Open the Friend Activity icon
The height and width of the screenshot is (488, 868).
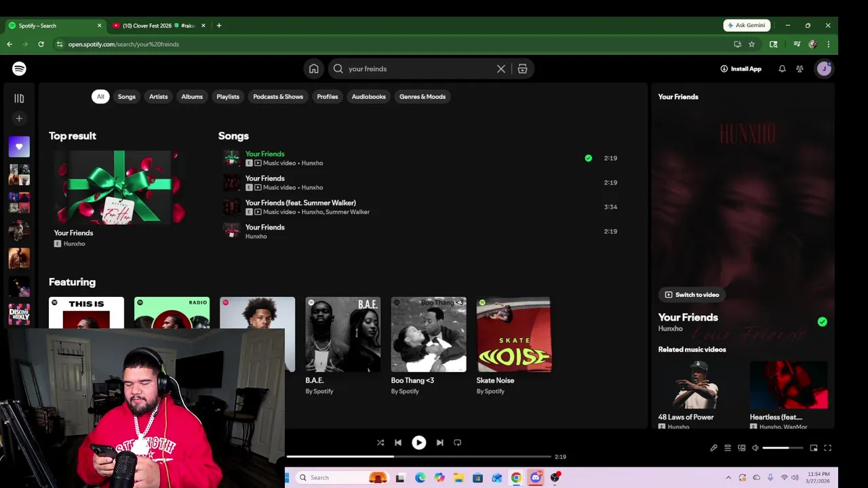coord(800,68)
